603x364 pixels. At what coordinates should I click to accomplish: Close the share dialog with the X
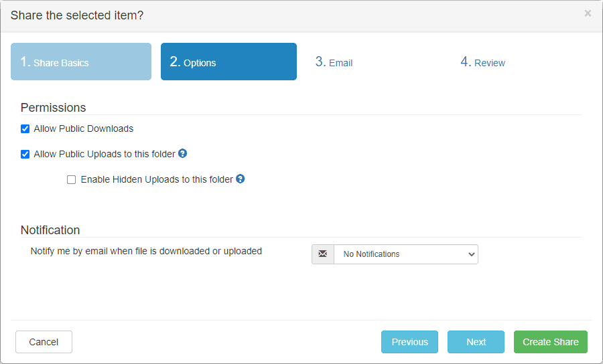pyautogui.click(x=588, y=13)
